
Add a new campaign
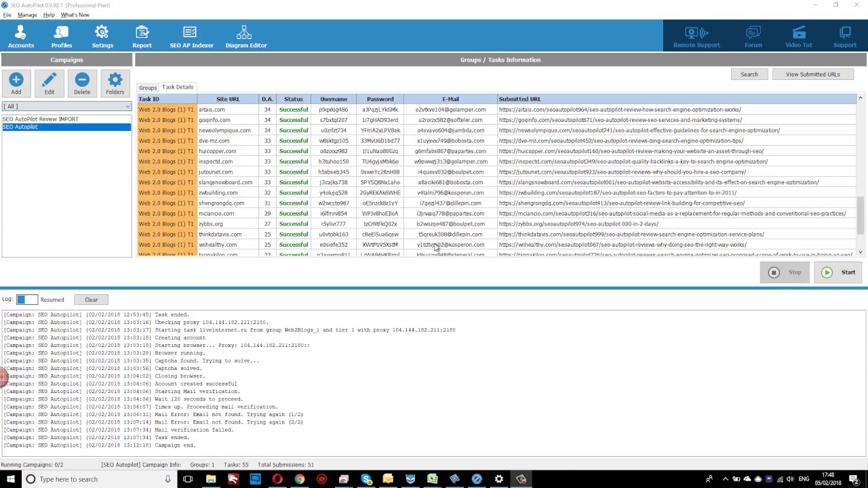click(16, 83)
